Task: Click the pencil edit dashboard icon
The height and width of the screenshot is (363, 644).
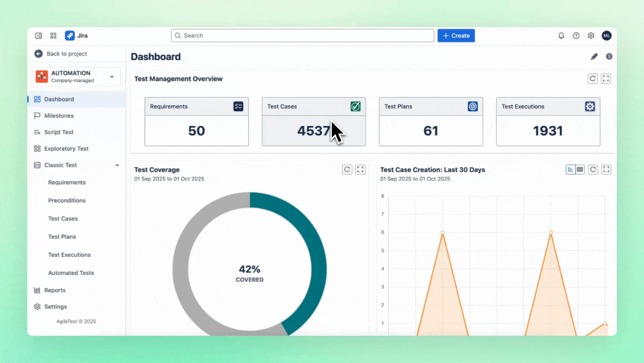Action: coord(594,56)
